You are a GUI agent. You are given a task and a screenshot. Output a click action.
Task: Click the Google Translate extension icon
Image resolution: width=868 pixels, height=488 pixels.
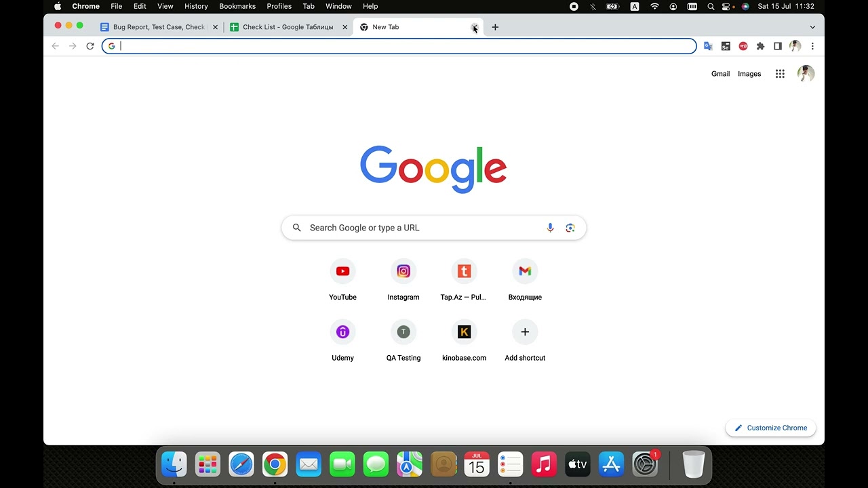click(708, 46)
